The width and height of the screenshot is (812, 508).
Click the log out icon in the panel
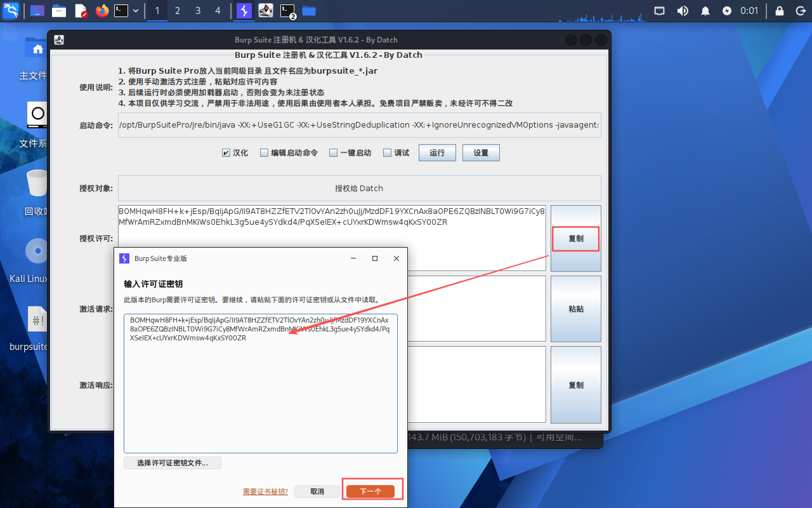[x=800, y=11]
